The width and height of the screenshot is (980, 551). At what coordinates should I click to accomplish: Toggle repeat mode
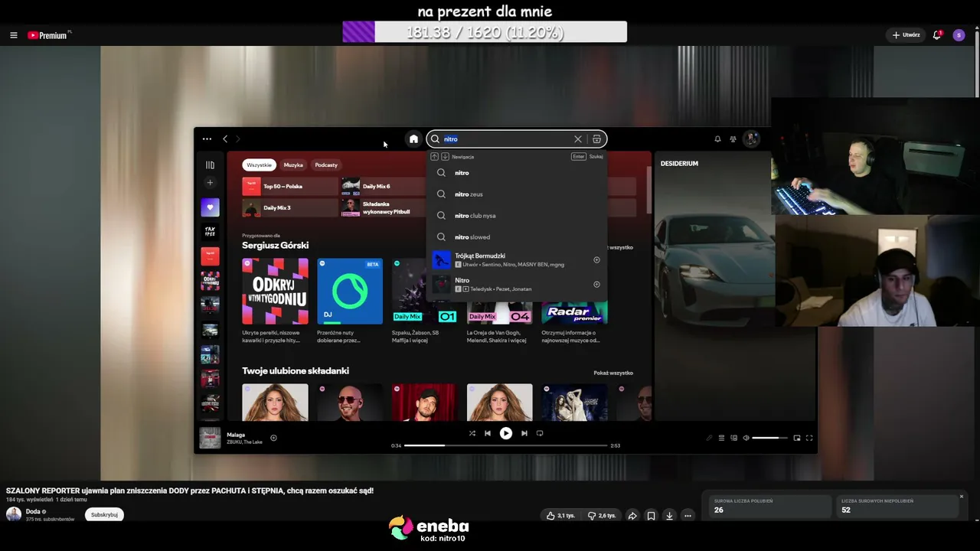pos(540,433)
